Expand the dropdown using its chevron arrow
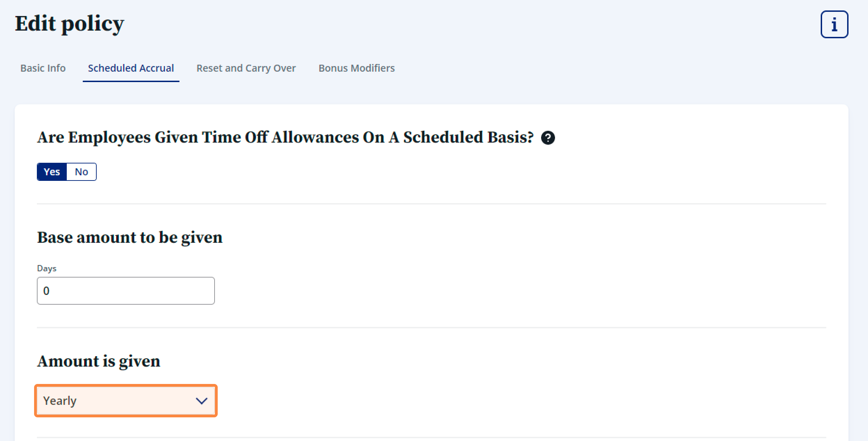The width and height of the screenshot is (868, 441). 201,401
